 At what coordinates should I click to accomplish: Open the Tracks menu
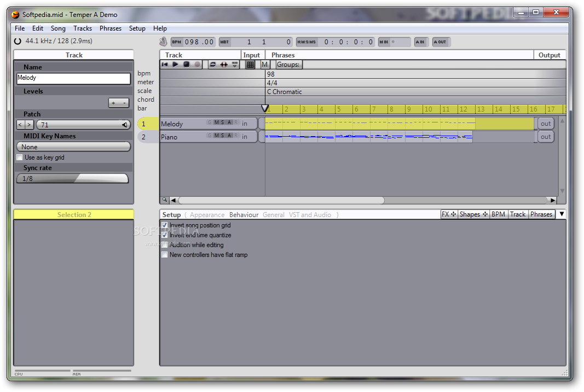83,28
